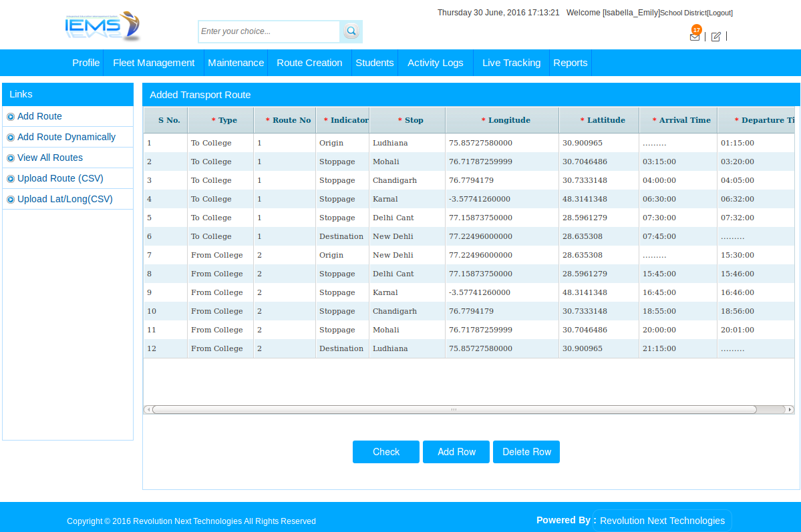Open the Upload Route (CSV) link
This screenshot has height=532, width=801.
click(x=60, y=179)
